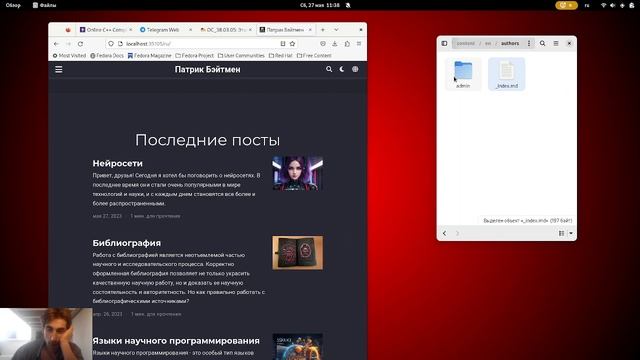Switch Files view with grid icon
Viewport: 640px width, 360px height.
coord(561,233)
